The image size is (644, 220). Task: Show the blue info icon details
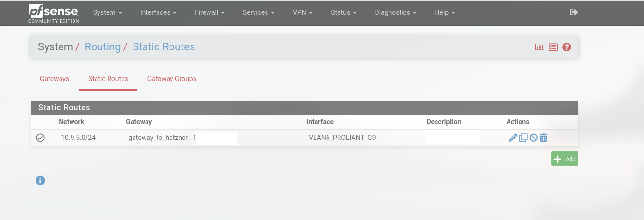tap(40, 180)
